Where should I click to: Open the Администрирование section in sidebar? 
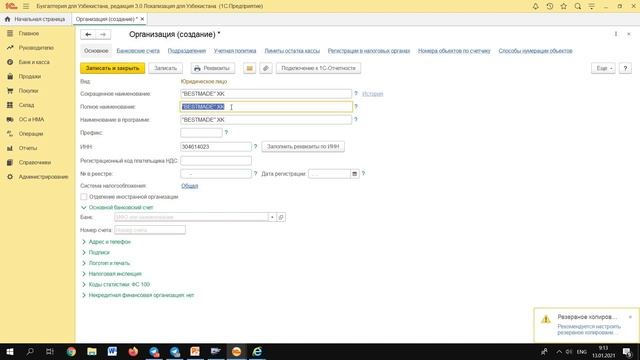43,177
